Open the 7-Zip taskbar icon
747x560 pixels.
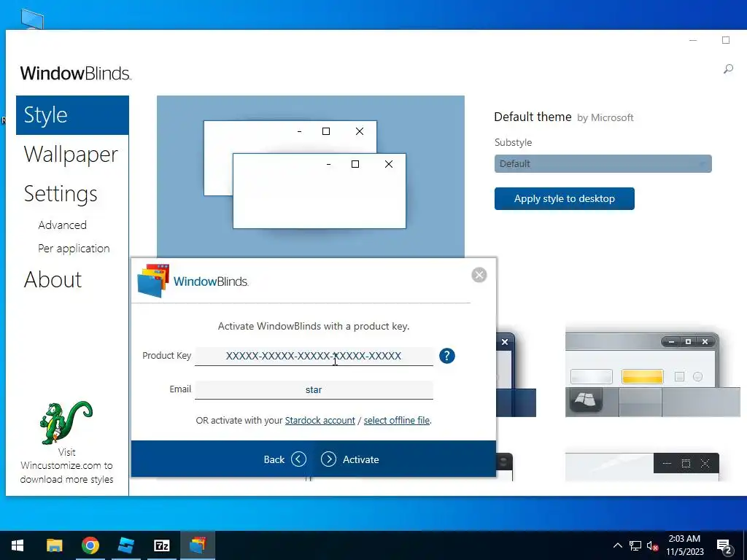click(161, 545)
